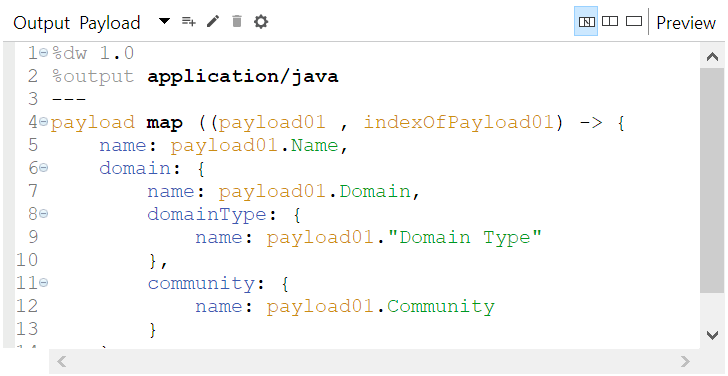Viewport: 728px width, 376px height.
Task: Click the 'community' key on line 11
Action: [202, 283]
